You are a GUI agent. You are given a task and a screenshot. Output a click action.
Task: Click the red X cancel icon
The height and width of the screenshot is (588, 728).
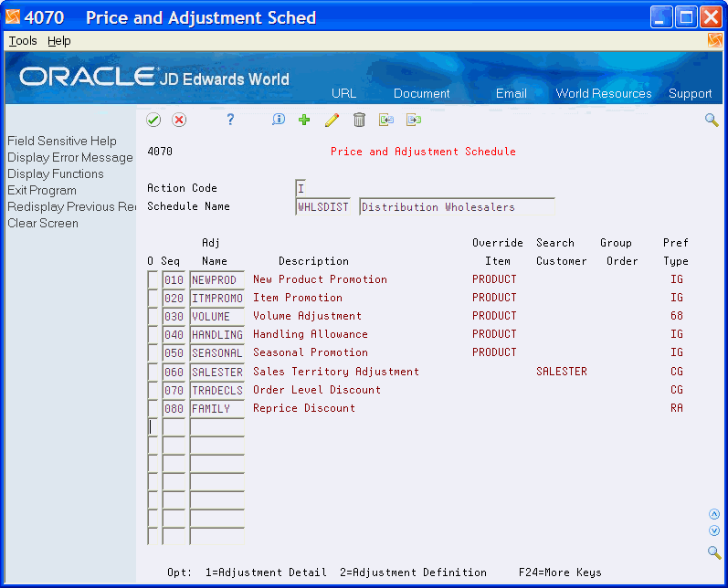[x=179, y=121]
